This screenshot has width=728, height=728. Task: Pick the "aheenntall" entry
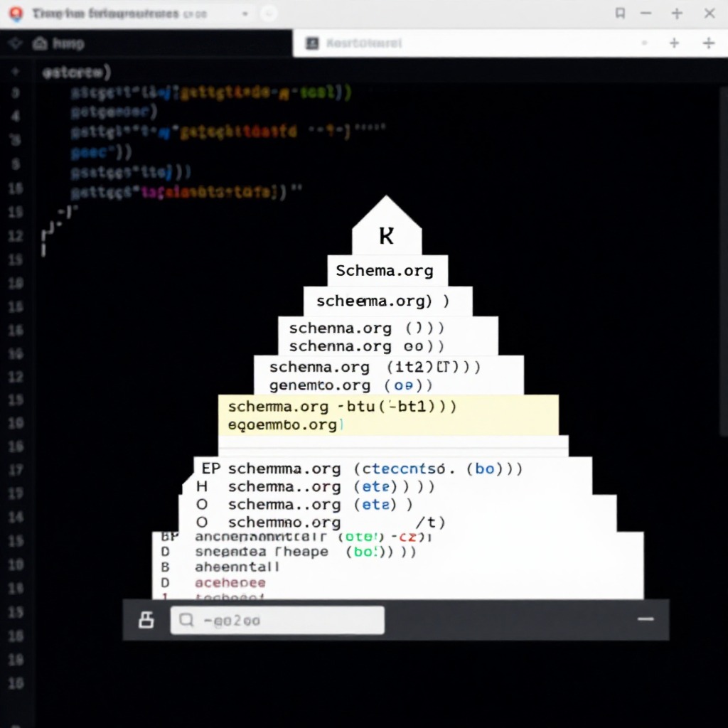click(237, 567)
